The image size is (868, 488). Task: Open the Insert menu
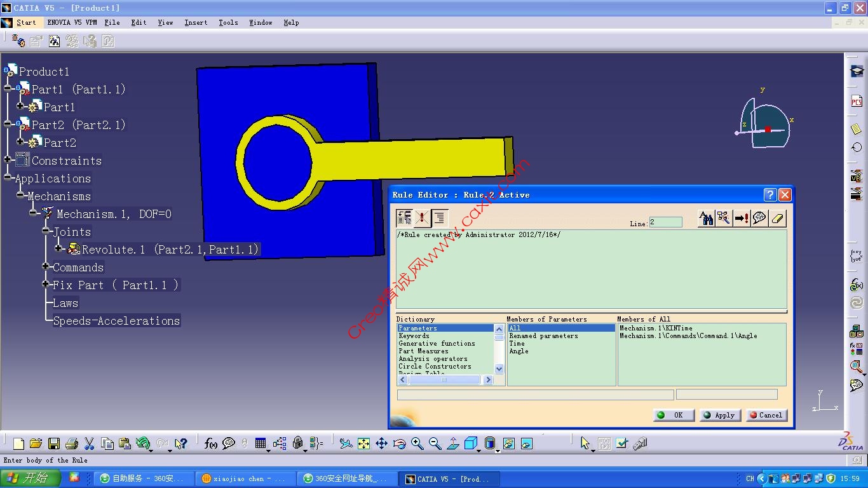coord(196,23)
